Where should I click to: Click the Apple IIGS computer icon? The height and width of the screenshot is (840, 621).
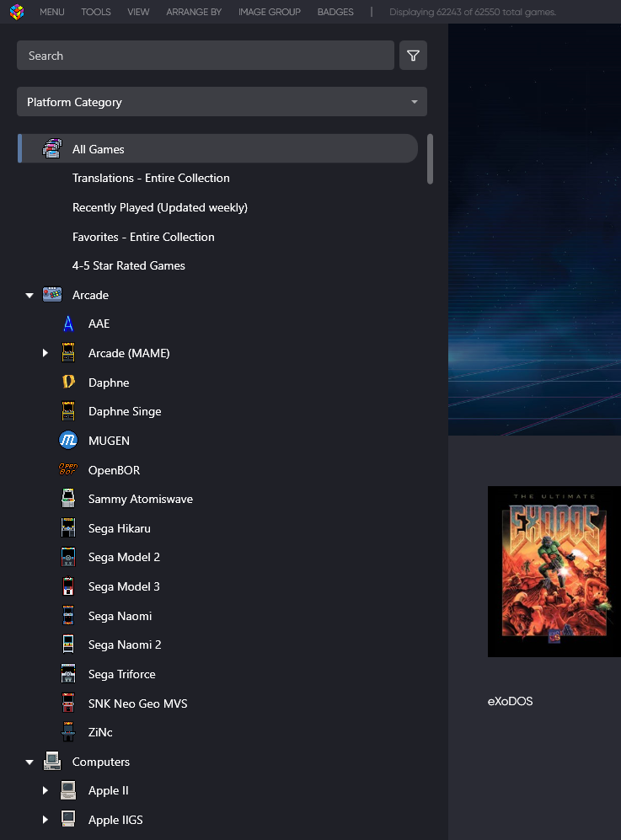click(68, 819)
